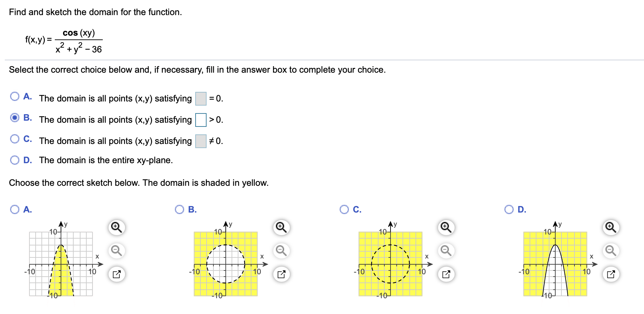The height and width of the screenshot is (314, 644).
Task: Click the zoom-in magnifier beside sketch B
Action: (x=281, y=227)
